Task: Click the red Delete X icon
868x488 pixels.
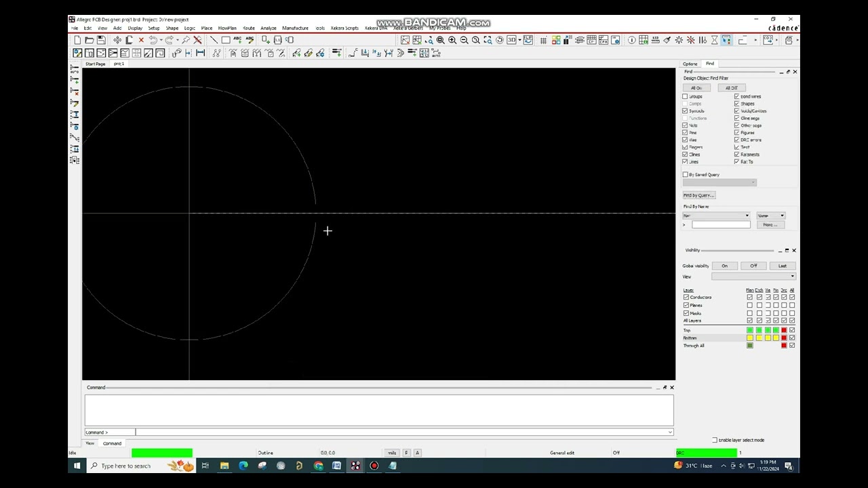Action: coord(141,40)
